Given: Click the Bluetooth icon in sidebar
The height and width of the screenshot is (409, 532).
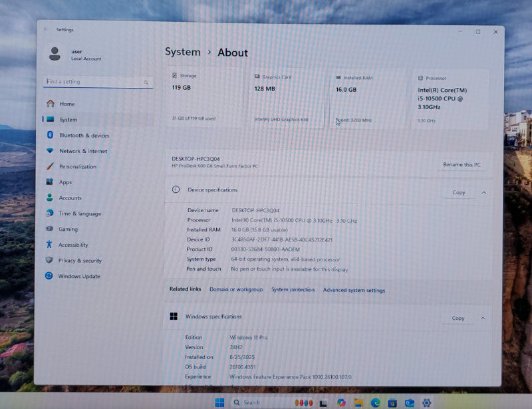Looking at the screenshot, I should [x=50, y=135].
